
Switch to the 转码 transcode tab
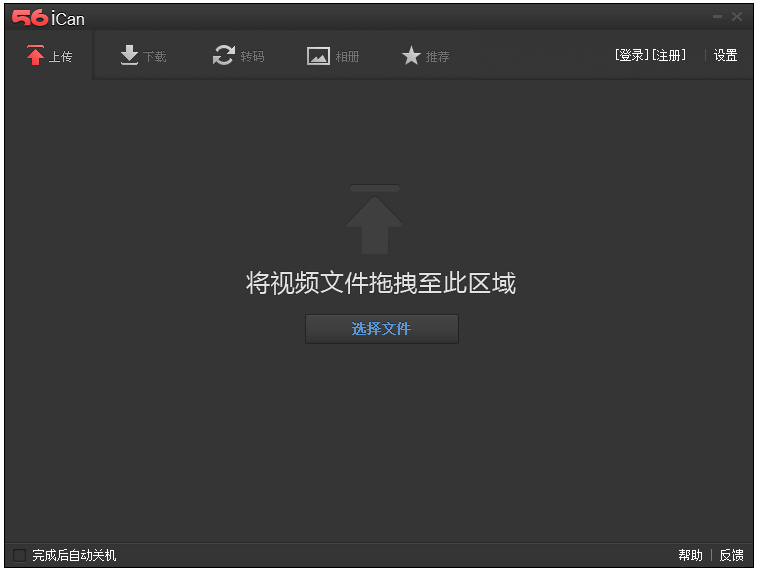(x=238, y=56)
